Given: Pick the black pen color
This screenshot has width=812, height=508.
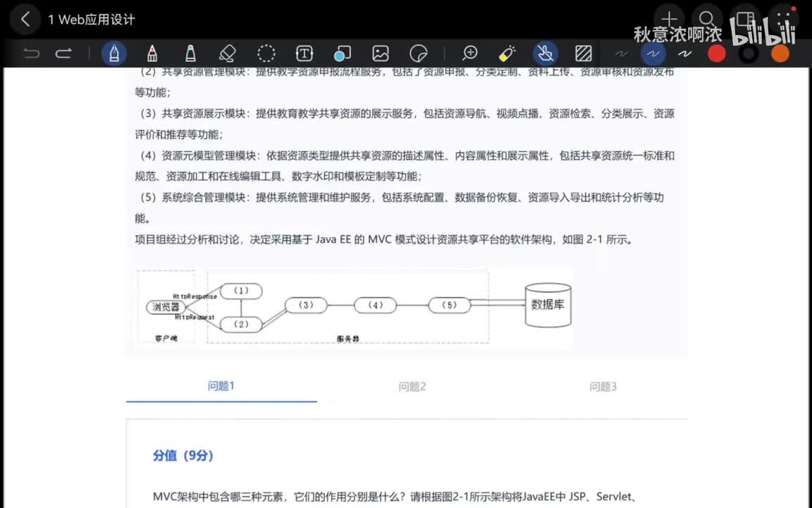Looking at the screenshot, I should click(x=749, y=54).
